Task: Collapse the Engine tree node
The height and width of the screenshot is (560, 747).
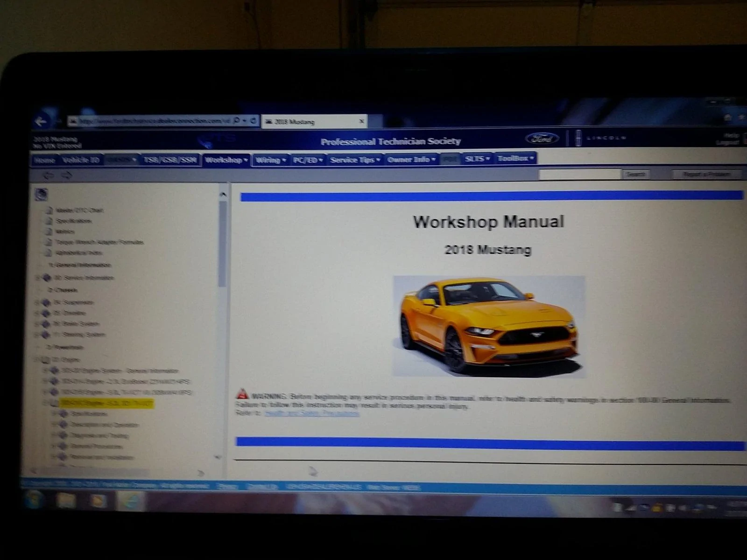Action: 37,360
